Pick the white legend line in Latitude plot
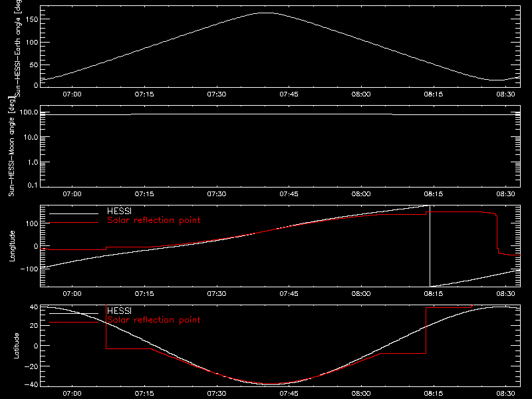This screenshot has height=399, width=532. tap(74, 313)
